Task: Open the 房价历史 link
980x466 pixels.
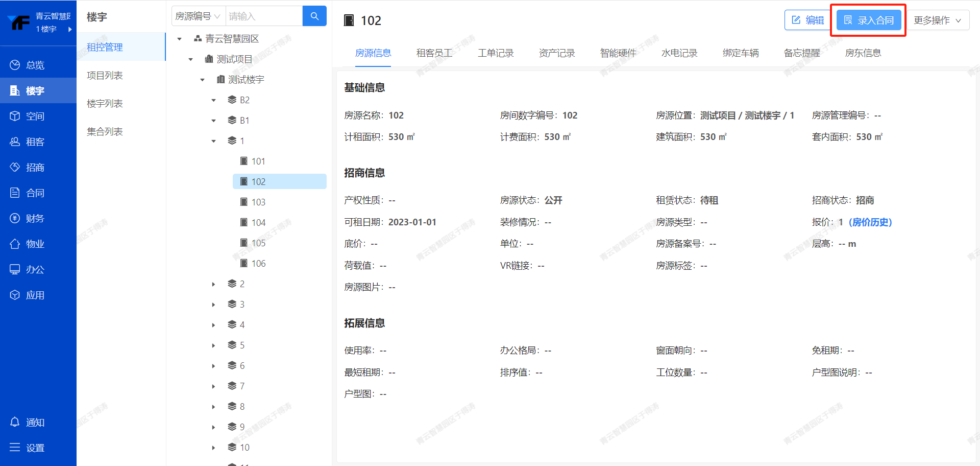Action: 870,222
